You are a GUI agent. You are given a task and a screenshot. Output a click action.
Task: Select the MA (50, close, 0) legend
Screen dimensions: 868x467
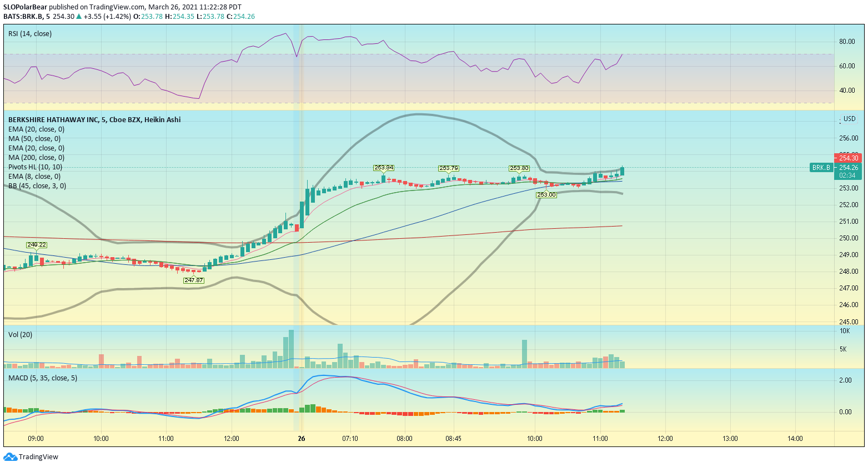(34, 139)
